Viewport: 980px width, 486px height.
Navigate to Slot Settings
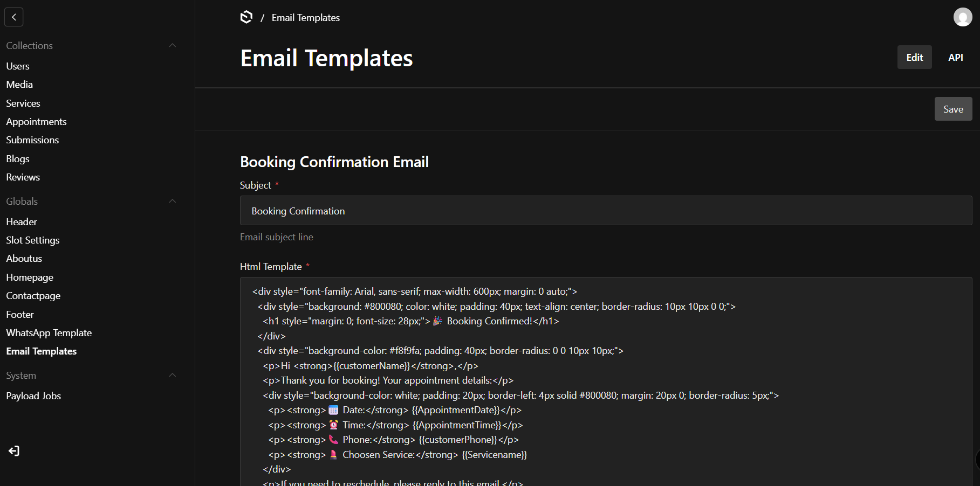(x=32, y=240)
